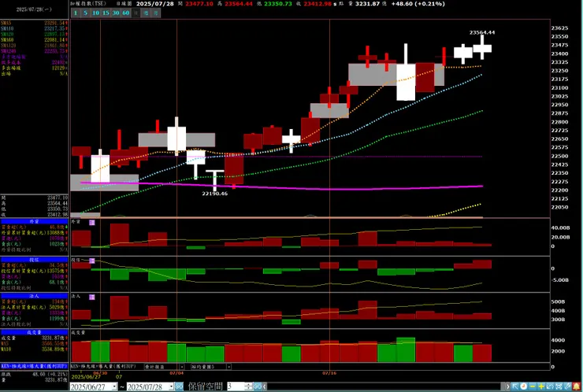The width and height of the screenshot is (583, 392).
Task: Click the yellow minus zoom-out icon
Action: tap(533, 386)
